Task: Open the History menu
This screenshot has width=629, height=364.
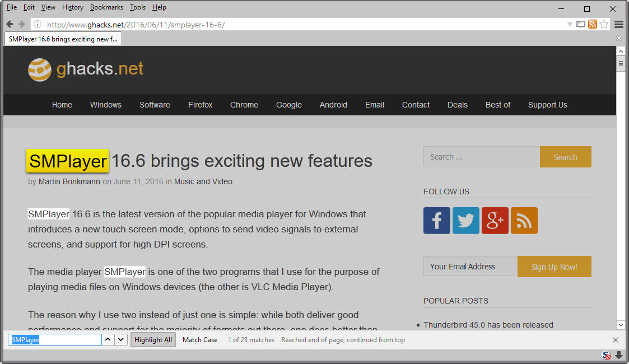Action: click(73, 7)
